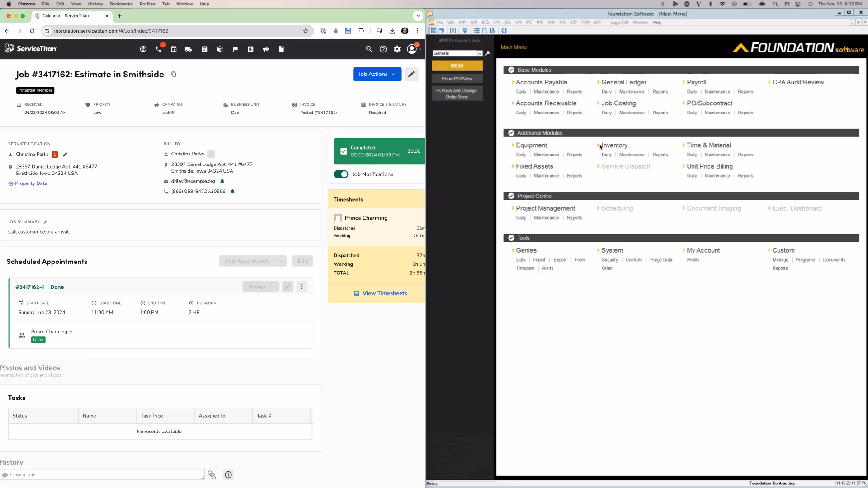868x488 pixels.
Task: Open the Assign dropdown on appointment
Action: pos(261,286)
